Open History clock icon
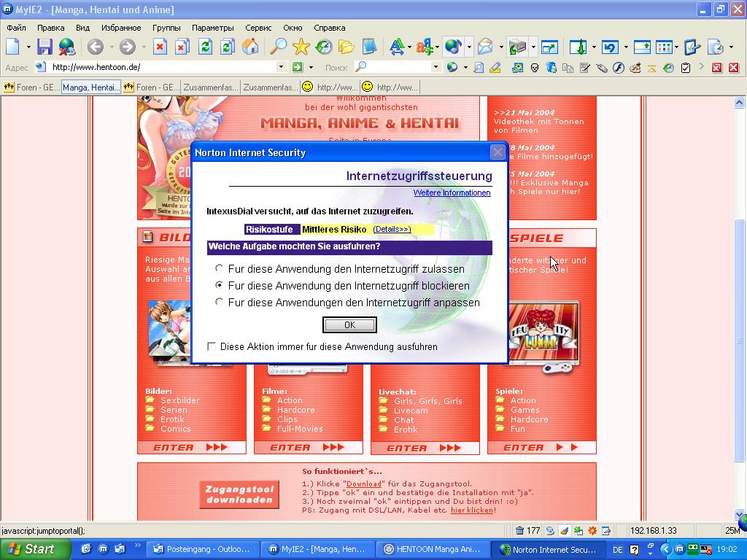The height and width of the screenshot is (560, 747). [x=324, y=47]
